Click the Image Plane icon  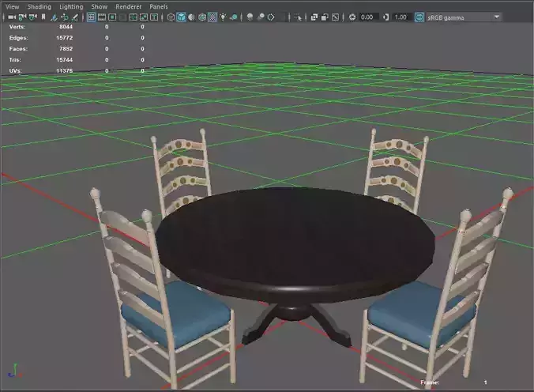click(x=54, y=17)
